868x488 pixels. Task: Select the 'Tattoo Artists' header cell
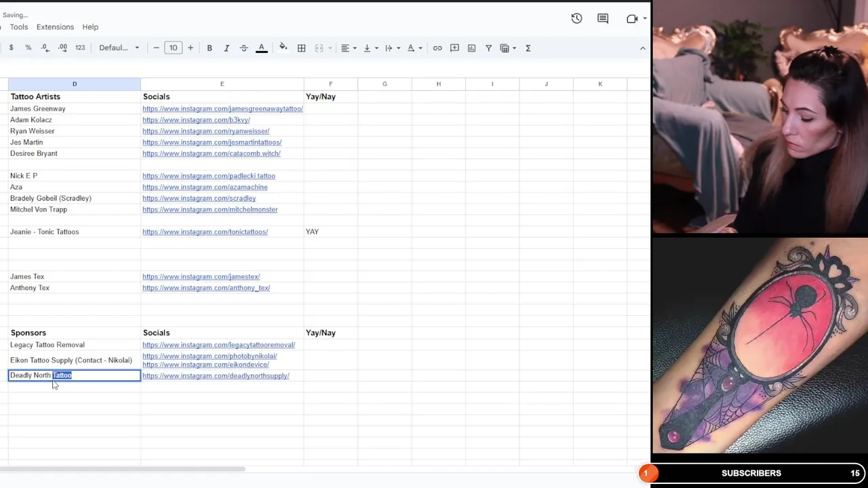[75, 96]
